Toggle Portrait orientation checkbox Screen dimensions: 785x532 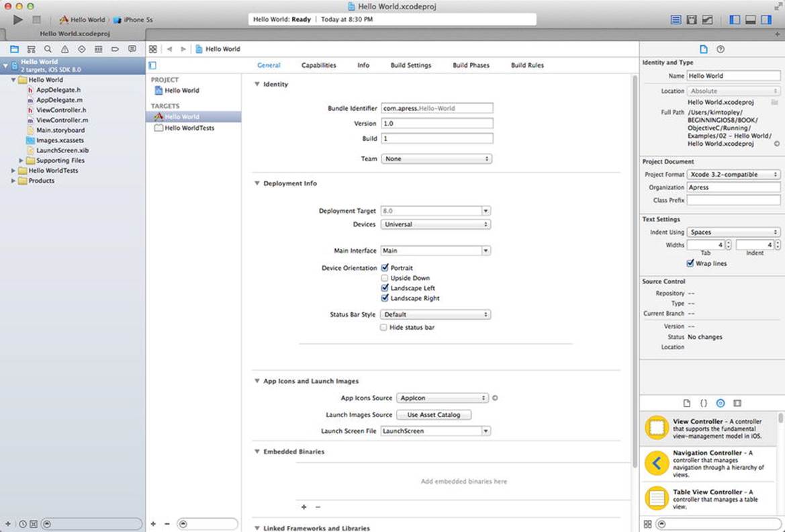[385, 267]
